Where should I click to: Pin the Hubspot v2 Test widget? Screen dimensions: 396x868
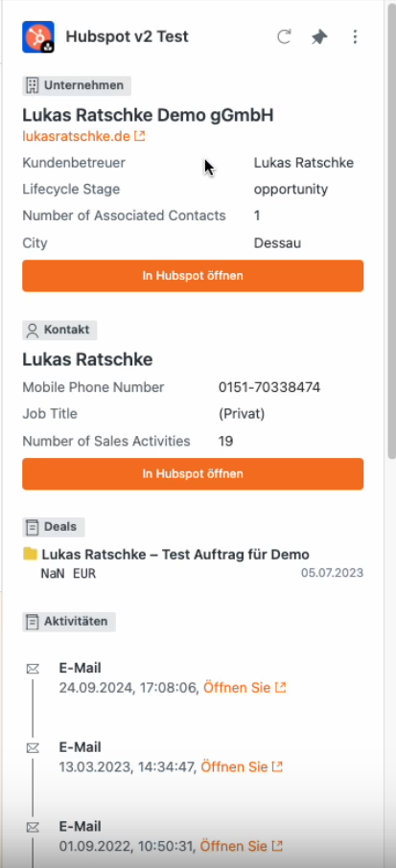pos(319,37)
